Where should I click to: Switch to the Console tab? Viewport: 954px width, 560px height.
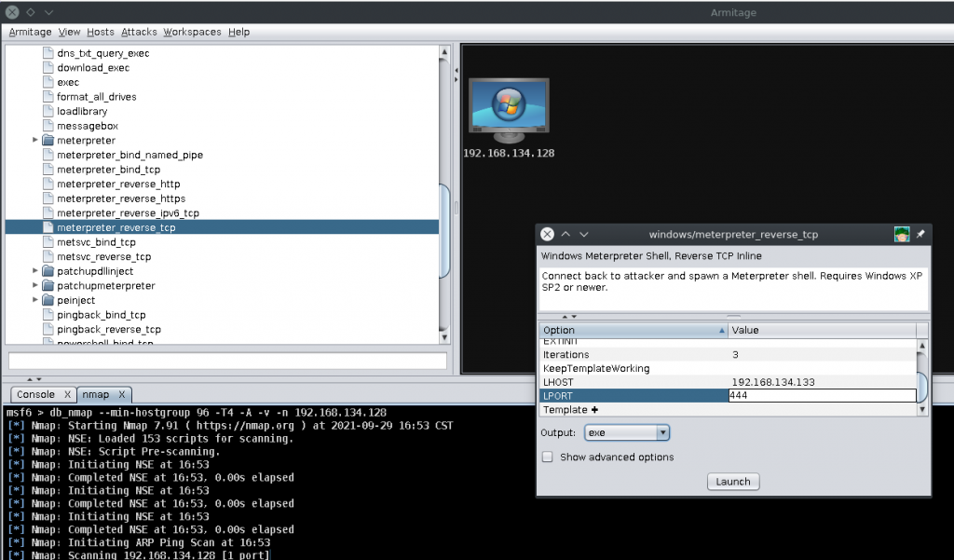point(36,394)
